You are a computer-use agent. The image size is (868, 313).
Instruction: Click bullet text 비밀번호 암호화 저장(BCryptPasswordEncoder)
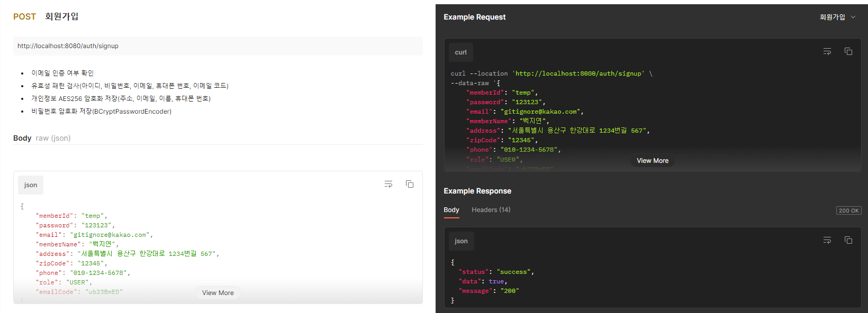click(x=101, y=111)
